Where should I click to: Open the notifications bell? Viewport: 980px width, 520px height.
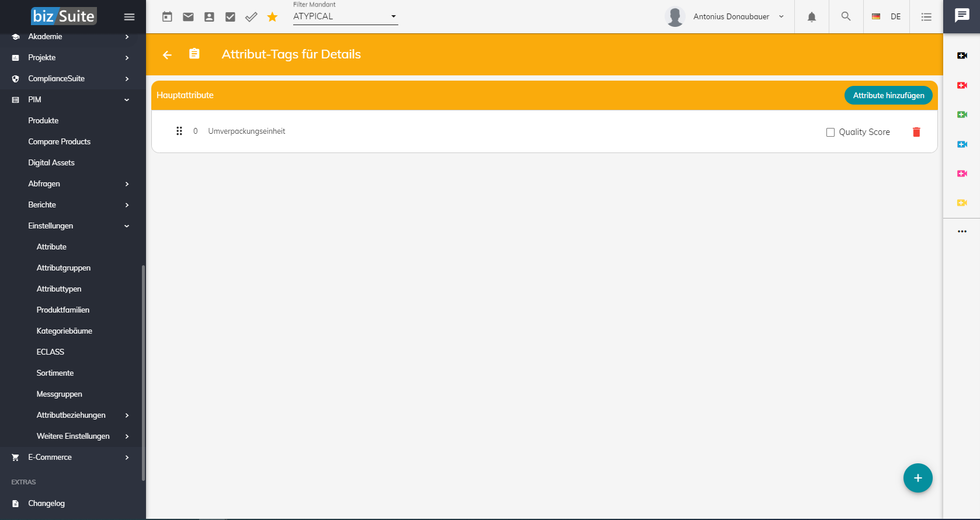(812, 17)
